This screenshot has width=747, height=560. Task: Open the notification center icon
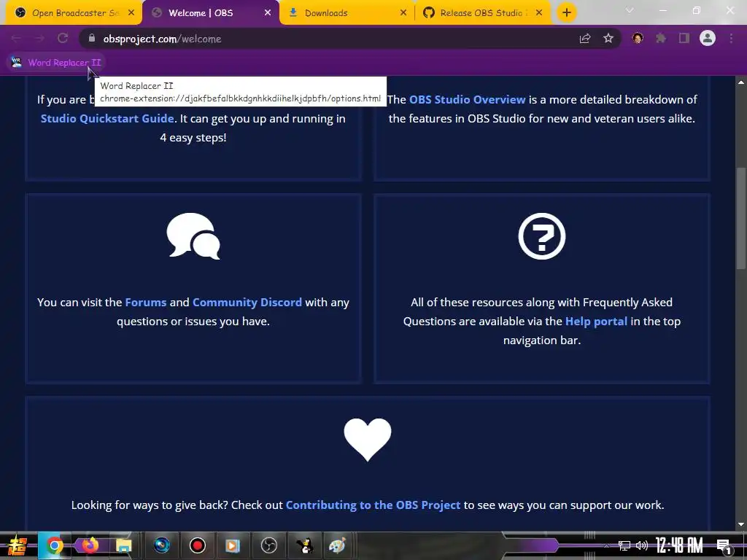pyautogui.click(x=724, y=547)
